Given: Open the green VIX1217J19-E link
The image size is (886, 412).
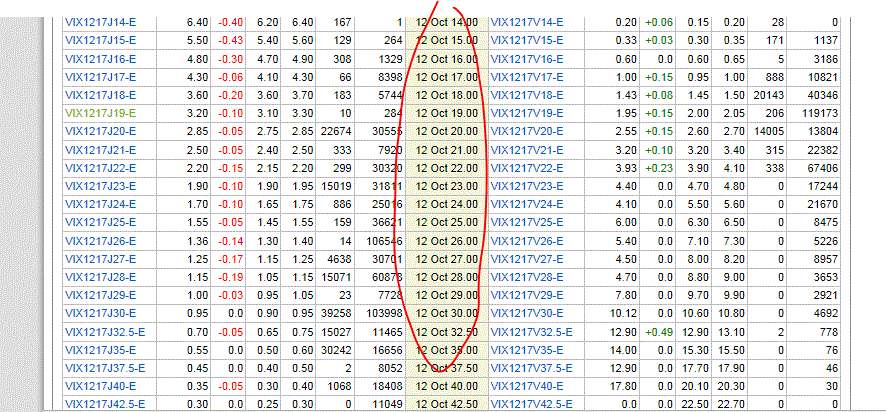Looking at the screenshot, I should 101,113.
